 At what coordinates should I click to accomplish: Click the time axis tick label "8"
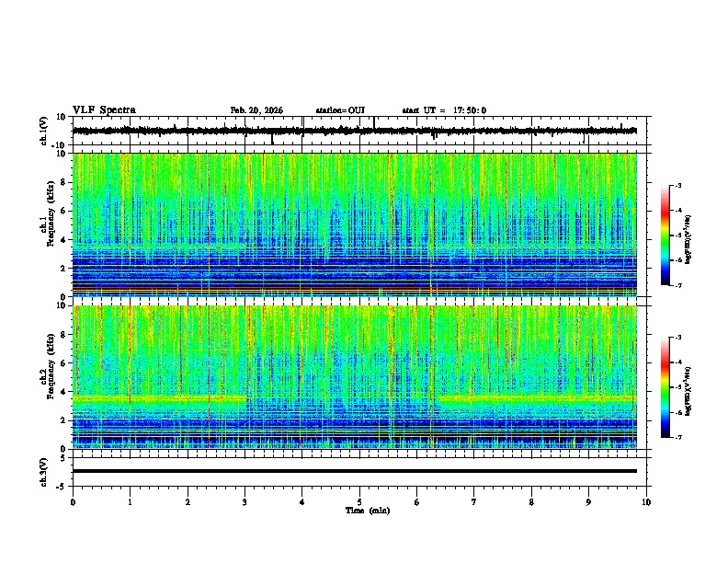point(531,502)
